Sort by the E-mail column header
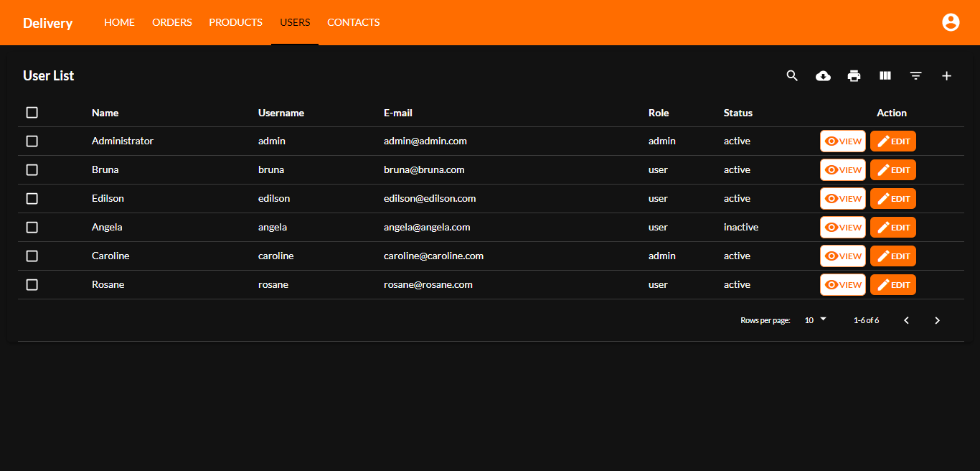The width and height of the screenshot is (980, 471). pyautogui.click(x=398, y=113)
